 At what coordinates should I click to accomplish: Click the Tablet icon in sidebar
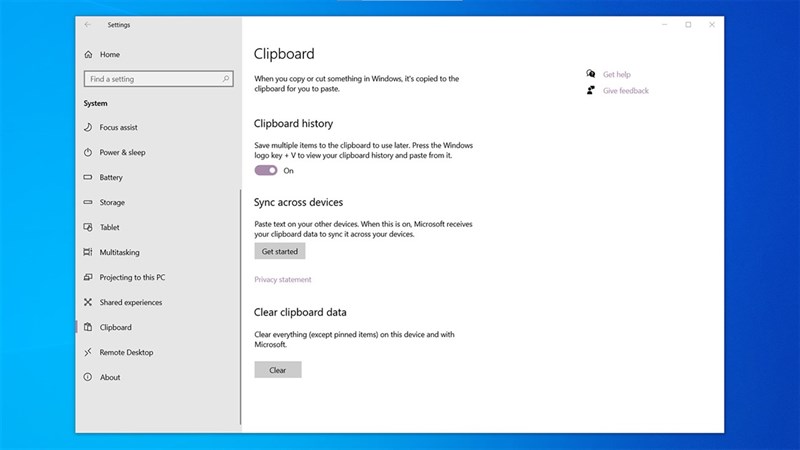[x=88, y=227]
